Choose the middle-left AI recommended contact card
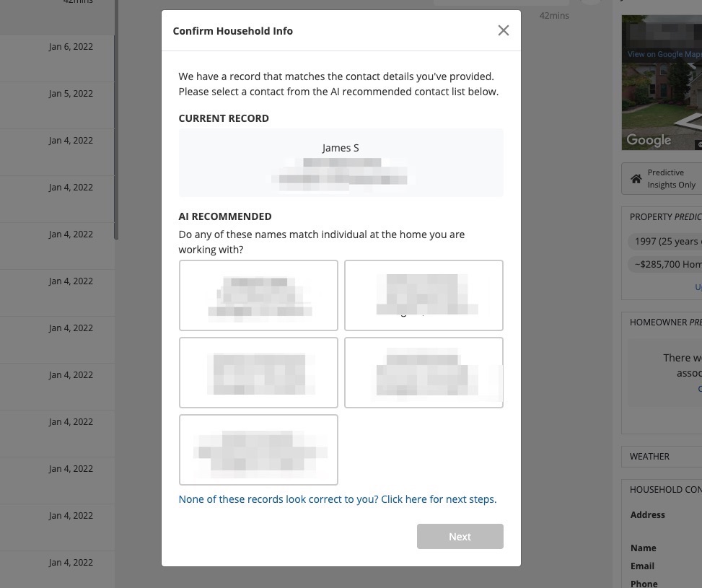Screen dimensions: 702x588 pyautogui.click(x=258, y=372)
